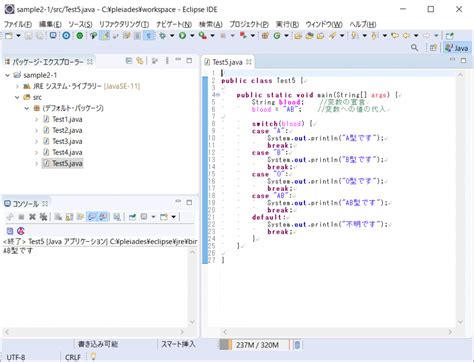Click the garbage collector trash icon
Image resolution: width=474 pixels, height=362 pixels.
(x=297, y=345)
